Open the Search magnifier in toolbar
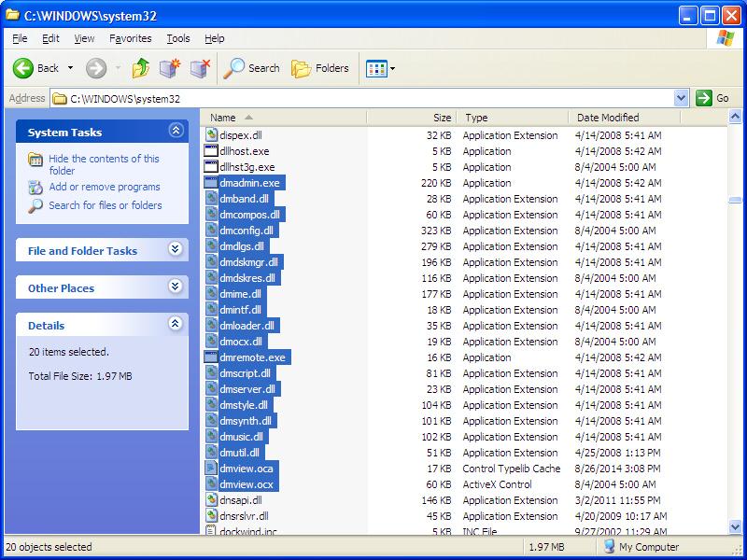This screenshot has height=560, width=747. point(234,68)
